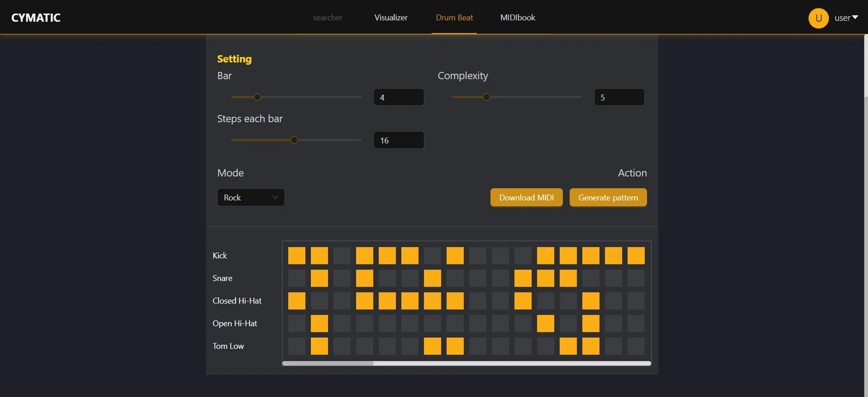The height and width of the screenshot is (397, 868).
Task: Open the MIDIbook tab
Action: click(x=517, y=18)
